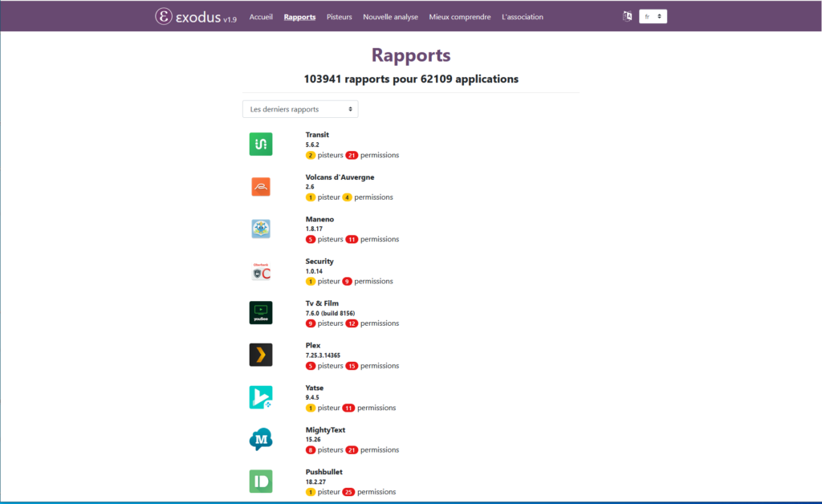The width and height of the screenshot is (822, 504).
Task: Open the L'association menu item
Action: click(x=522, y=17)
